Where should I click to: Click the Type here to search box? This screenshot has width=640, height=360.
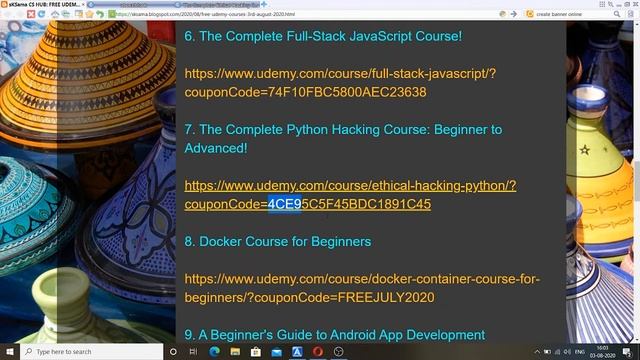tap(91, 351)
